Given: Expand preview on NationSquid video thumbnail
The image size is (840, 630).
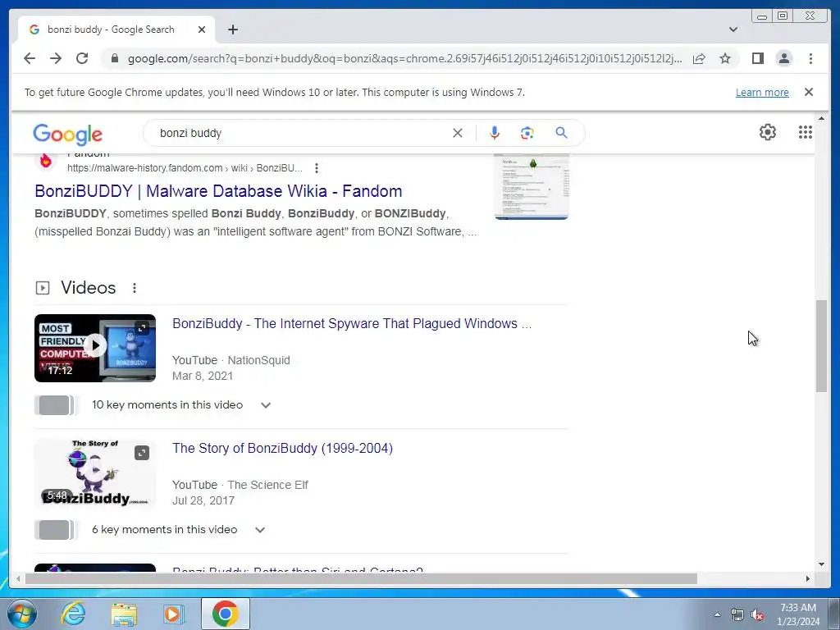Looking at the screenshot, I should (142, 327).
